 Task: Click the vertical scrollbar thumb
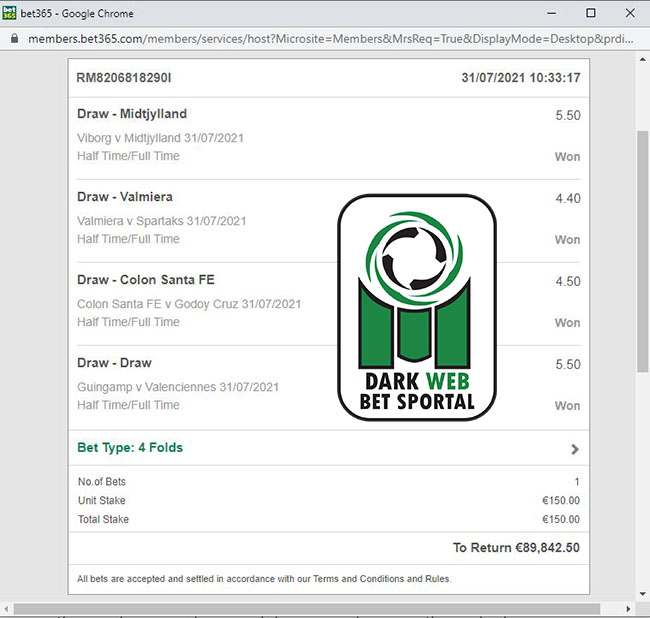click(x=642, y=250)
